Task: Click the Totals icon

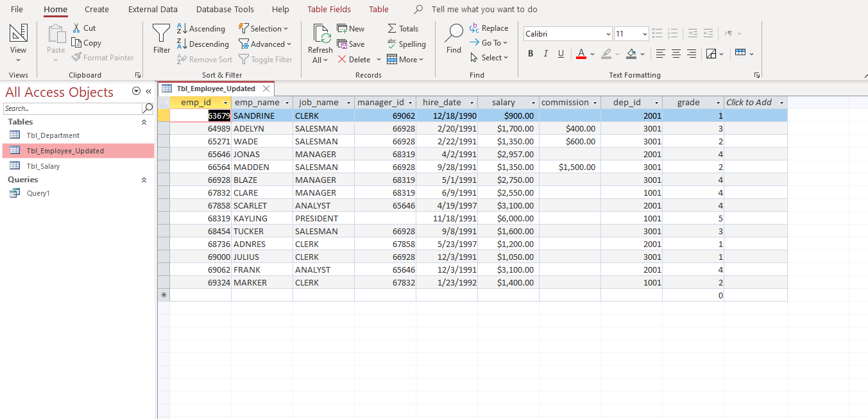Action: pos(403,28)
